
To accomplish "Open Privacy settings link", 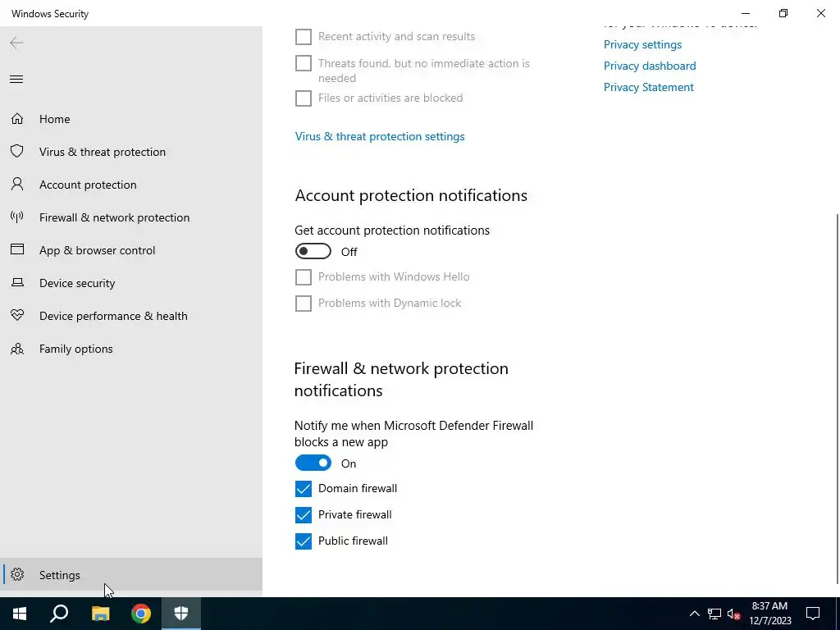I will tap(642, 44).
